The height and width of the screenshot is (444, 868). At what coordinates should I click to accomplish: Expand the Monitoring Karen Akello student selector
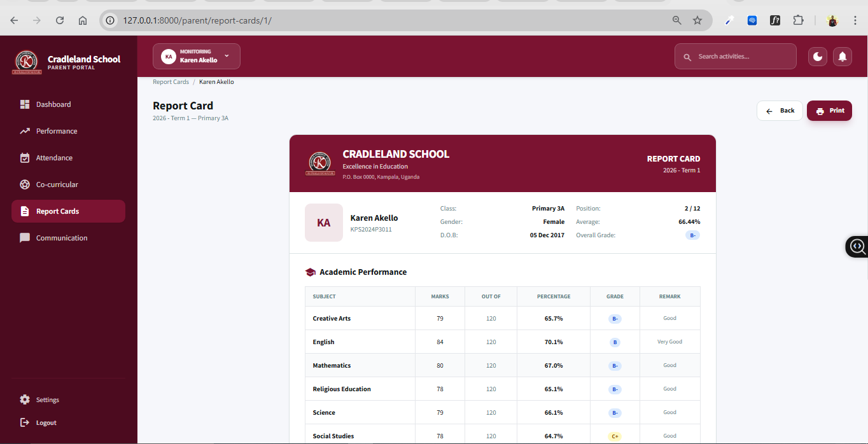coord(196,56)
